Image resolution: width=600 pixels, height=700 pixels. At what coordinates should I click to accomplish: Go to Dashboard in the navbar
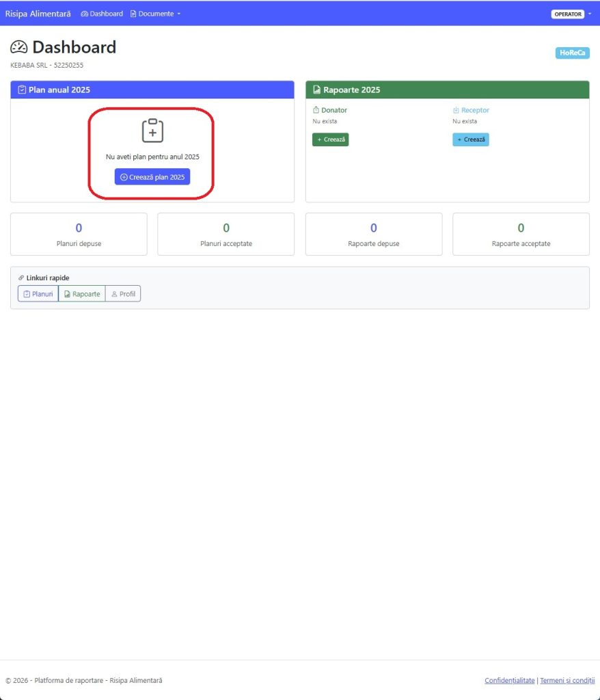pyautogui.click(x=106, y=14)
